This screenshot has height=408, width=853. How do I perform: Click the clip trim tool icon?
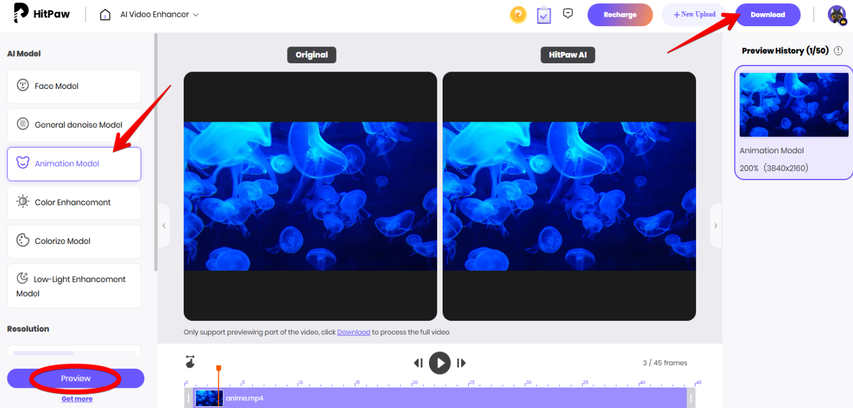[x=190, y=362]
